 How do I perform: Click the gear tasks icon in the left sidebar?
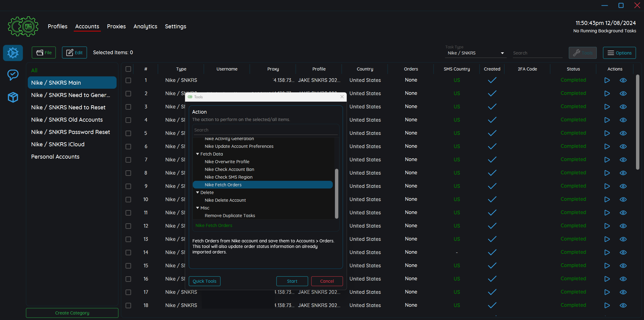[x=13, y=53]
